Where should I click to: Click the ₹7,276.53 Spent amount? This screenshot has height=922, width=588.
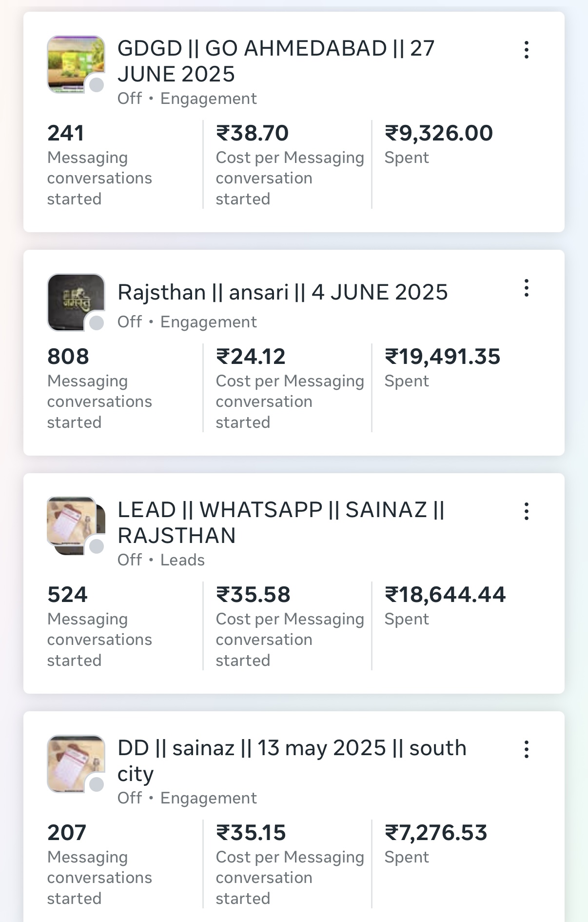point(436,833)
